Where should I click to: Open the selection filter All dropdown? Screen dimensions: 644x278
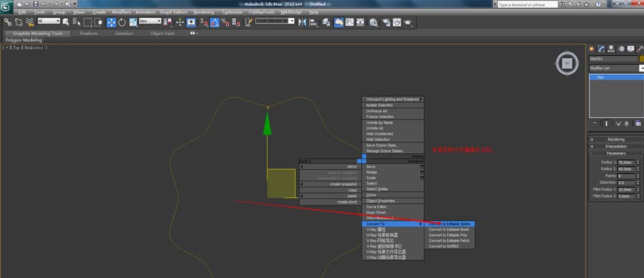(49, 21)
